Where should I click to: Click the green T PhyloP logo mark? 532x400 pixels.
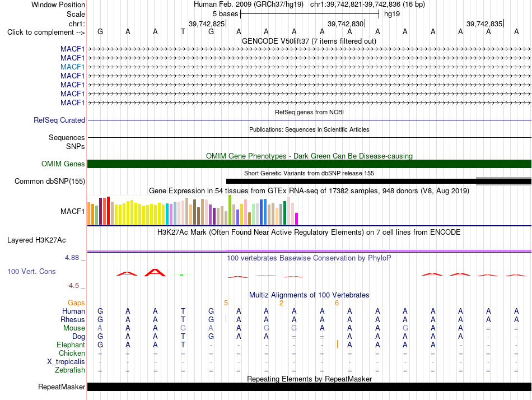point(181,275)
